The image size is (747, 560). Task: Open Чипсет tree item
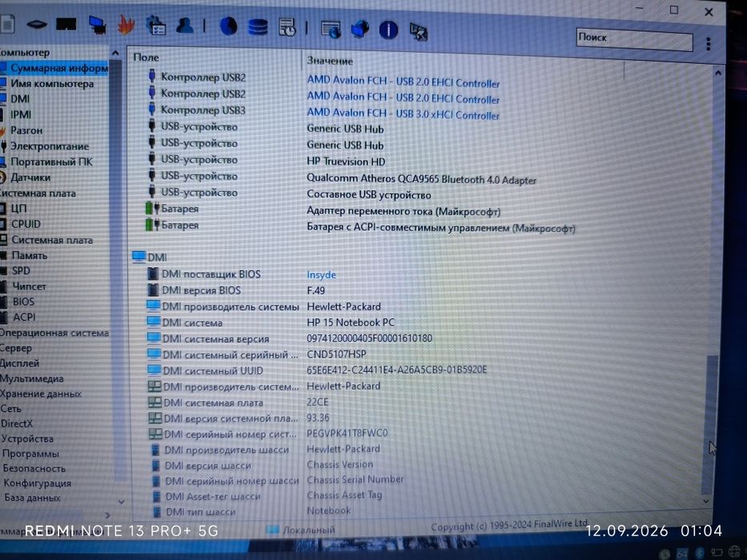[x=29, y=286]
